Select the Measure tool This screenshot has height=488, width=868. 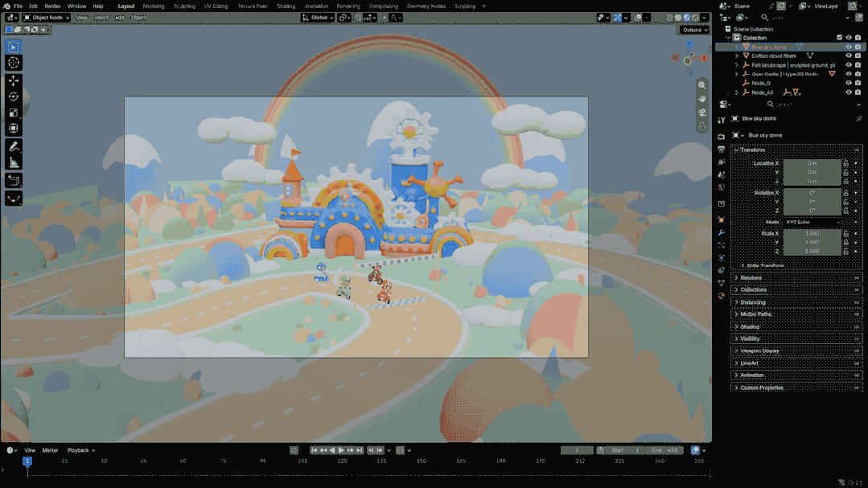pyautogui.click(x=14, y=163)
